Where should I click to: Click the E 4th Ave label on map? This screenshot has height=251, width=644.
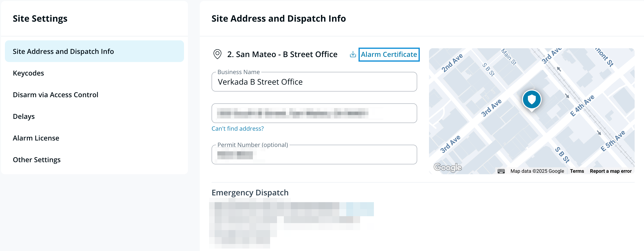coord(582,106)
